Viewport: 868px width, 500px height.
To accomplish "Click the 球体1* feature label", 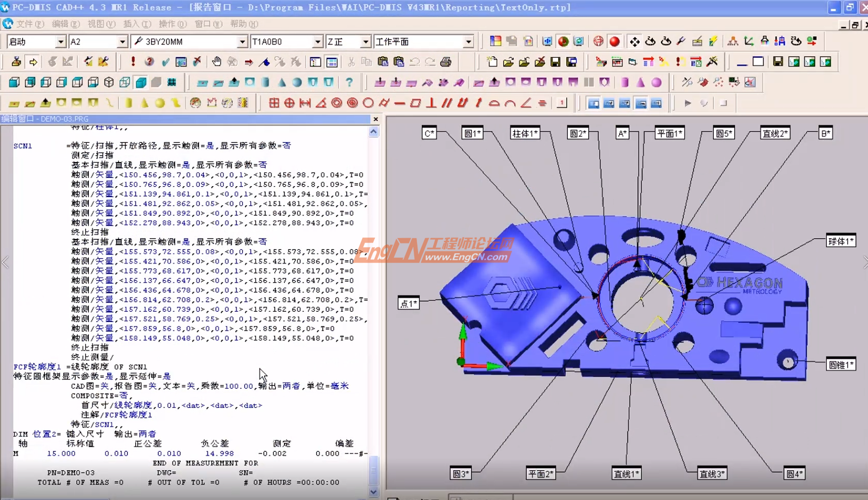I will 841,241.
